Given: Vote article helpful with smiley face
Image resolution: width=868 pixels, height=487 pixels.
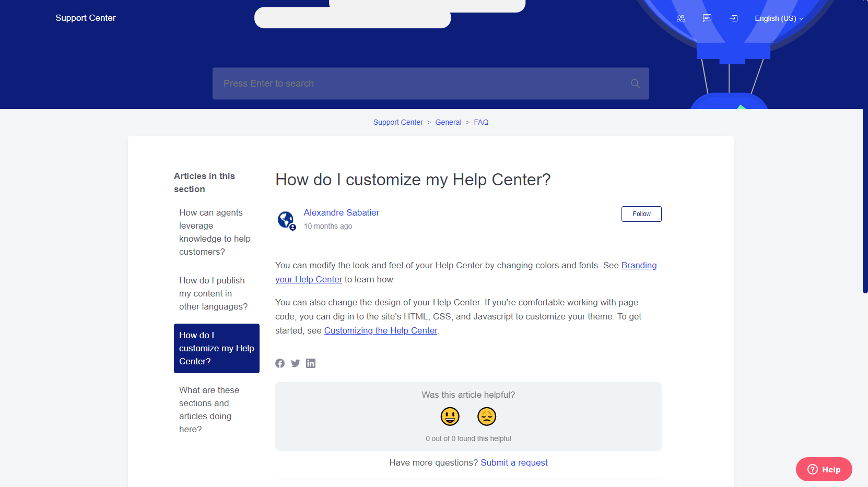Looking at the screenshot, I should pyautogui.click(x=450, y=417).
